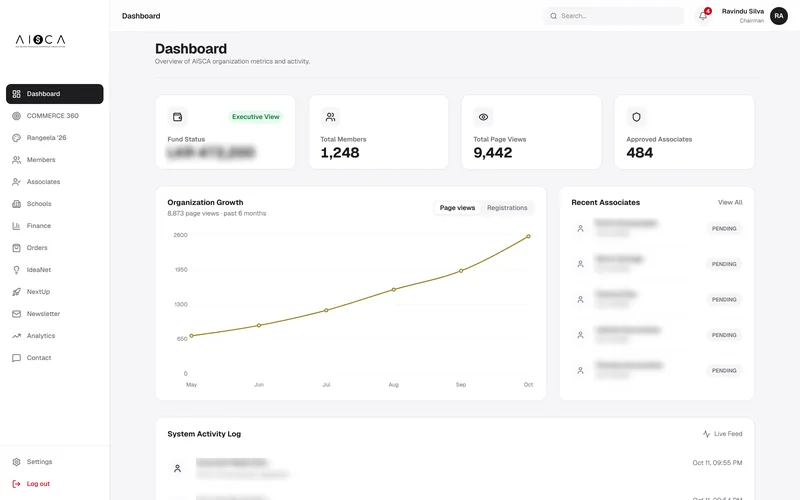The width and height of the screenshot is (800, 500).
Task: Open Newsletter label in sidebar
Action: (x=43, y=314)
